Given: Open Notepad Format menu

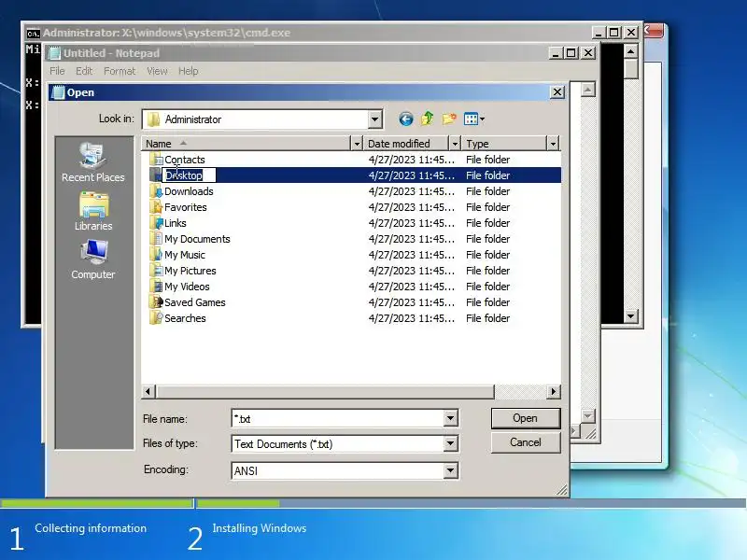Looking at the screenshot, I should click(x=120, y=71).
